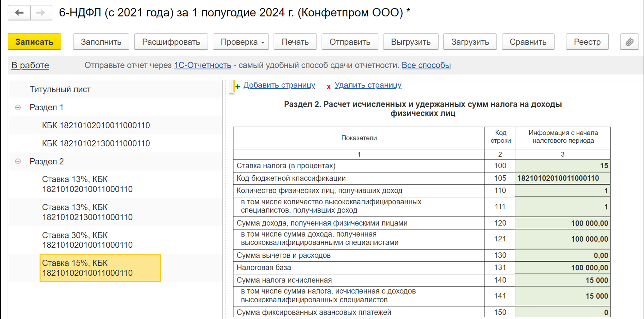Save the report with Записать
644x319 pixels.
coord(34,42)
